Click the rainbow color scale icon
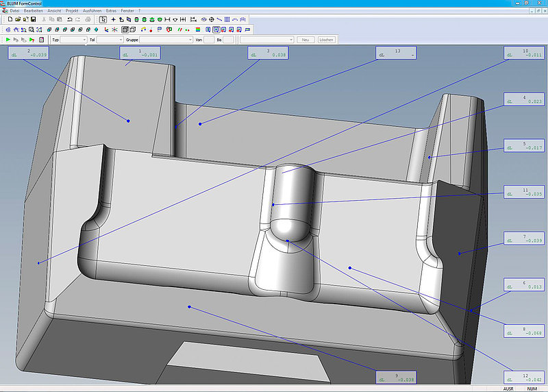The width and height of the screenshot is (548, 392). point(198,29)
